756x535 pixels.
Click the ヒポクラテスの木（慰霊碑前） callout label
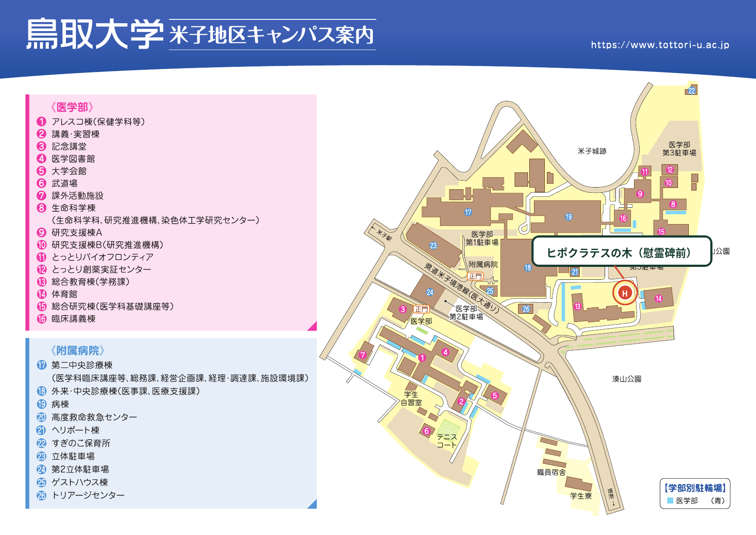[622, 251]
